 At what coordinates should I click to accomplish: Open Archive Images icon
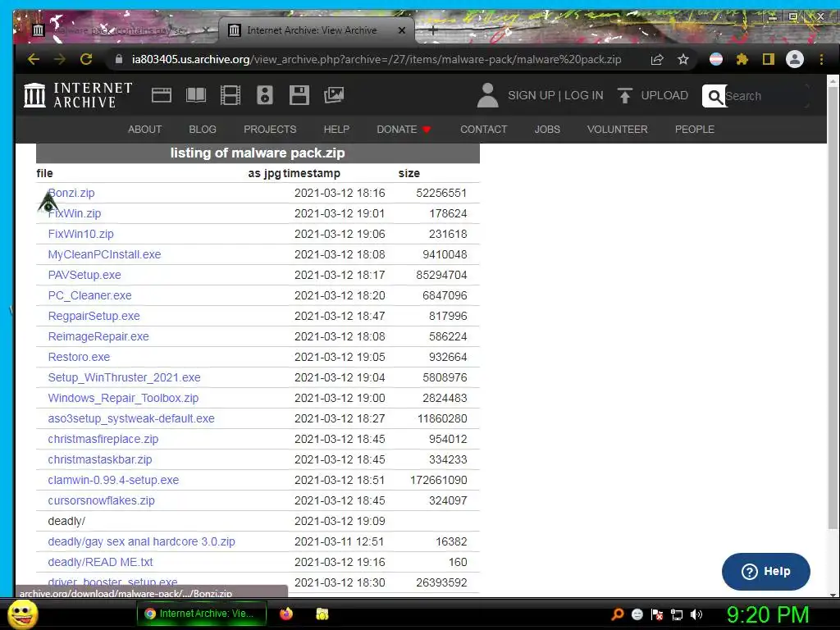pyautogui.click(x=334, y=95)
